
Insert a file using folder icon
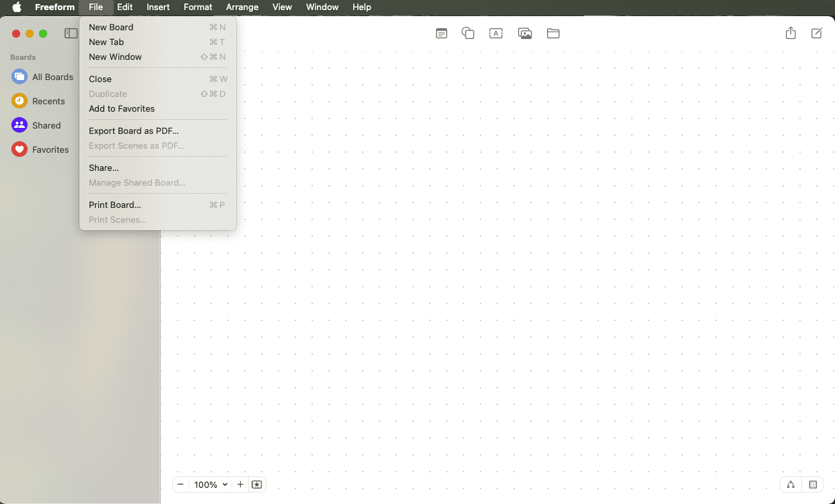click(553, 33)
